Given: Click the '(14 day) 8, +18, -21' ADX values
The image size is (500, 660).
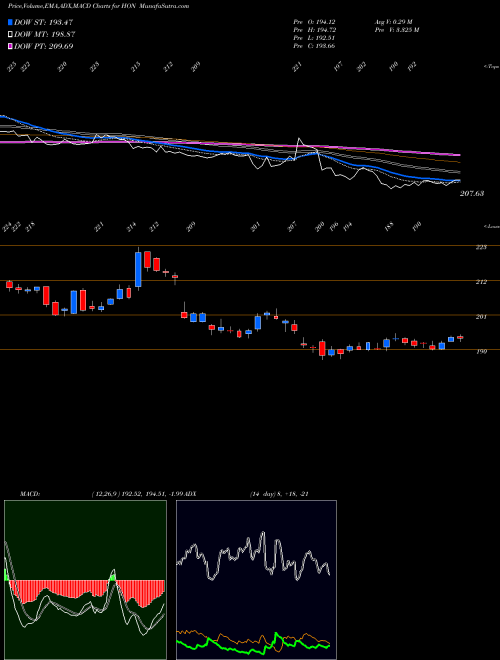Looking at the screenshot, I should tap(279, 493).
